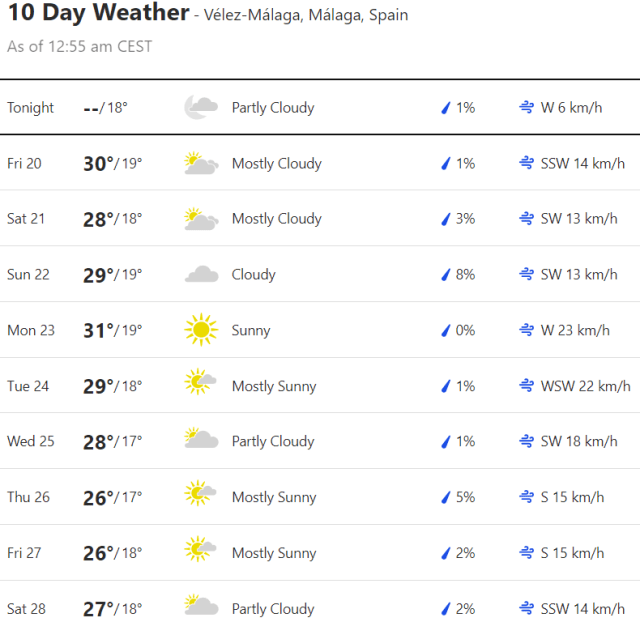Image resolution: width=640 pixels, height=622 pixels.
Task: Click the Partly Cloudy icon for Wed 25
Action: click(201, 441)
